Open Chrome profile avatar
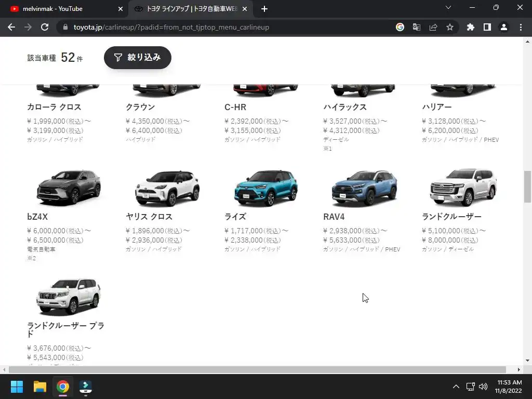532x399 pixels. pyautogui.click(x=504, y=27)
